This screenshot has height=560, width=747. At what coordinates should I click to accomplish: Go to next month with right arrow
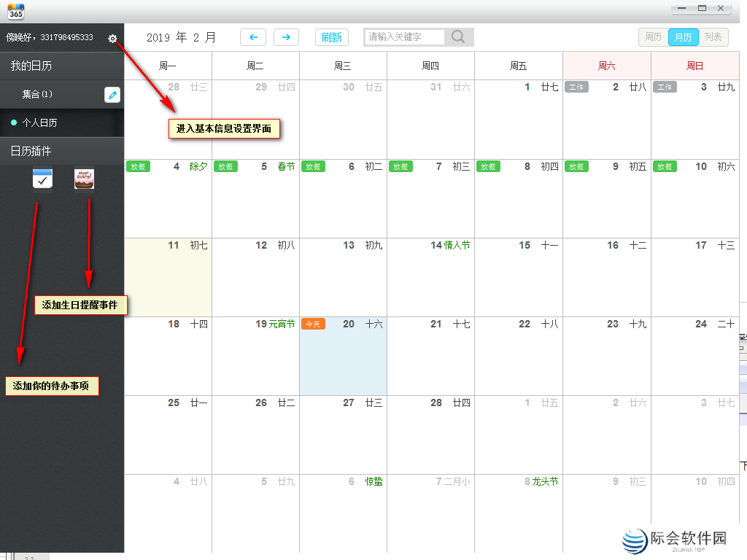(x=287, y=37)
